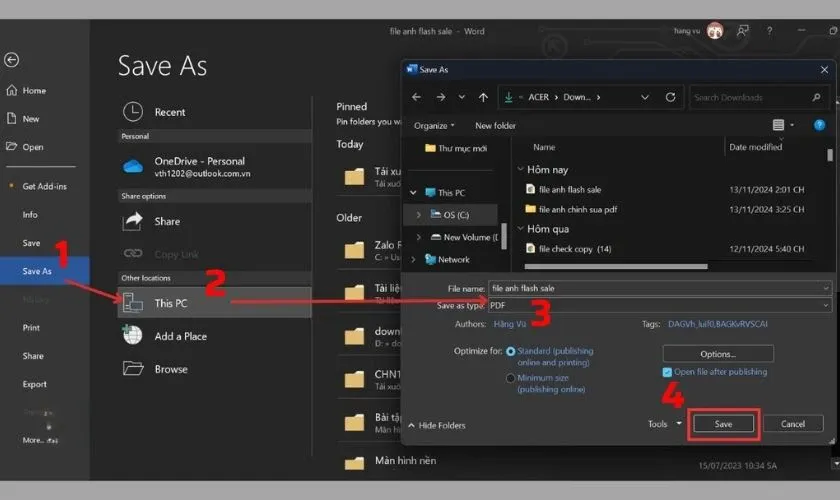Click the vertical scrollbar of file list
Image resolution: width=840 pixels, height=500 pixels.
tap(830, 155)
